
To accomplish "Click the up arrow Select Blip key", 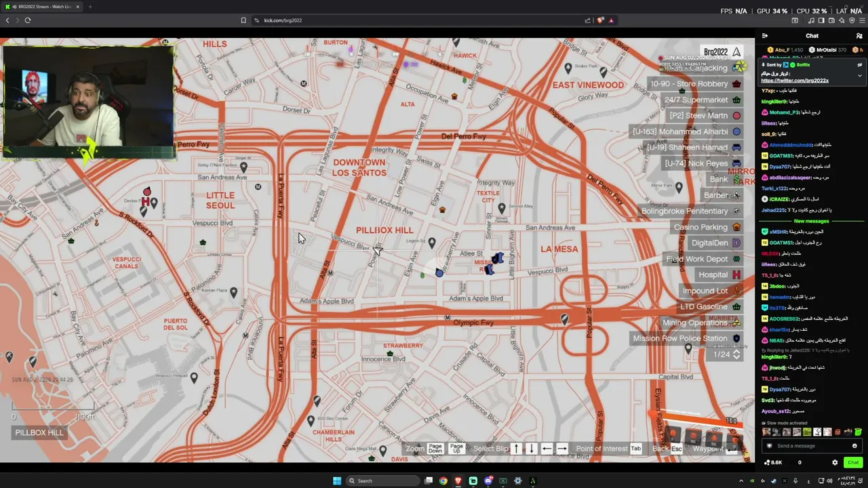I will pyautogui.click(x=516, y=449).
